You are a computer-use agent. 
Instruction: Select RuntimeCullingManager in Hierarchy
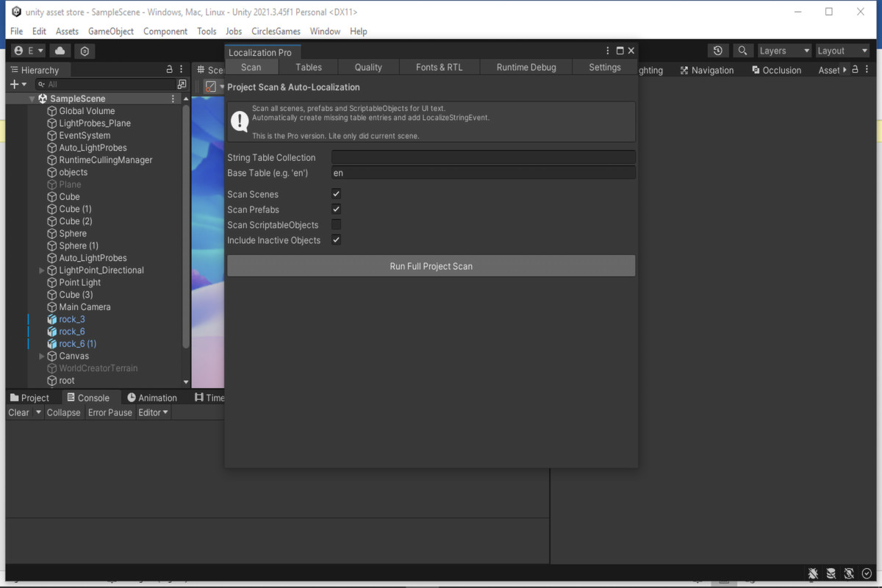tap(106, 160)
